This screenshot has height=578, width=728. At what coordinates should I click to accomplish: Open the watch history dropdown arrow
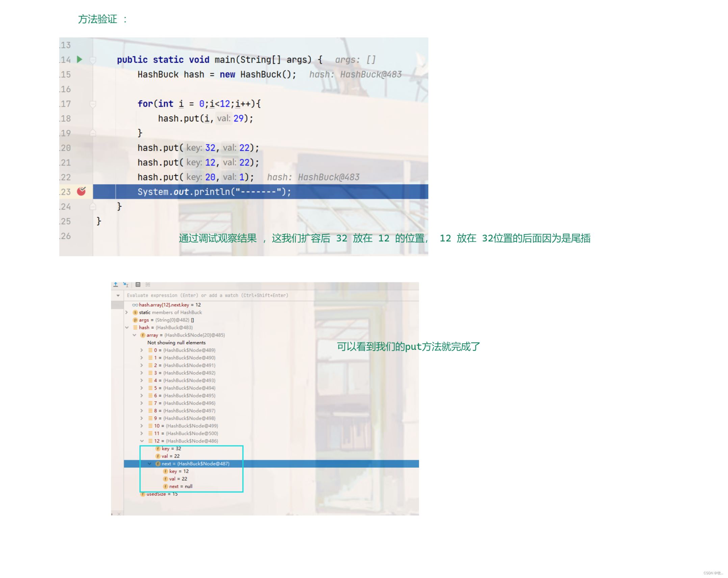coord(118,295)
